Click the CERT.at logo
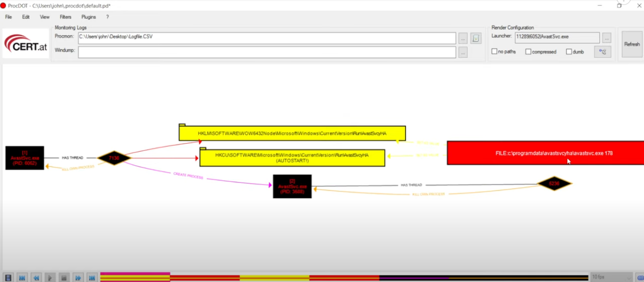This screenshot has width=644, height=282. pyautogui.click(x=26, y=43)
